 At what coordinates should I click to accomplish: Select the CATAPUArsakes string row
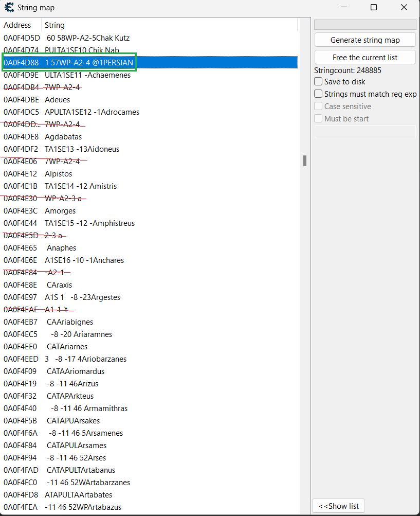pyautogui.click(x=149, y=420)
